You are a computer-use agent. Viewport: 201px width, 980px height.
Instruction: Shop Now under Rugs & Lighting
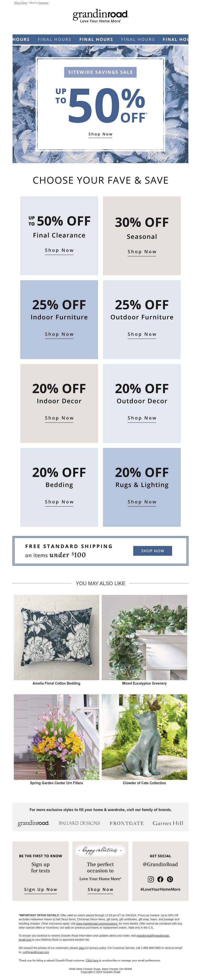(142, 502)
